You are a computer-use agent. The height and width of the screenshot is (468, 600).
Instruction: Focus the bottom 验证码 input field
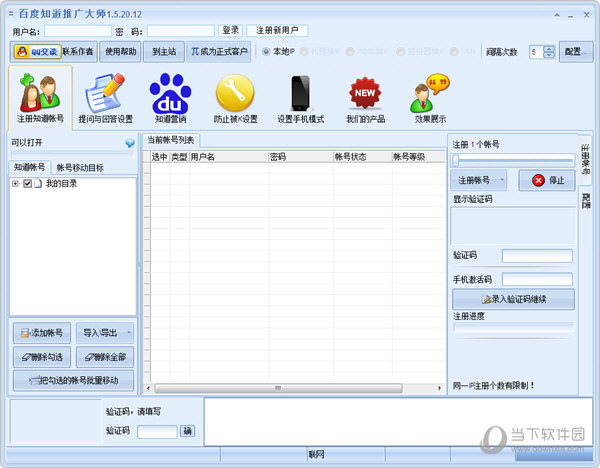[157, 432]
